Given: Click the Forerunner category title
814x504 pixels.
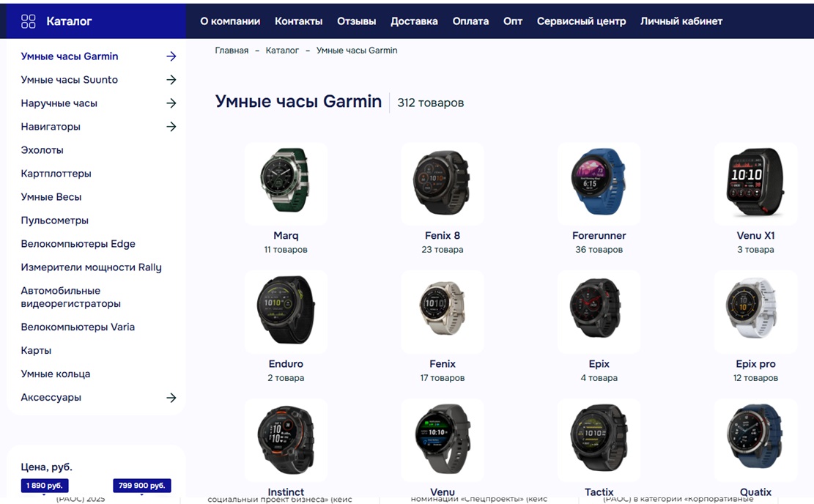Looking at the screenshot, I should (x=599, y=236).
